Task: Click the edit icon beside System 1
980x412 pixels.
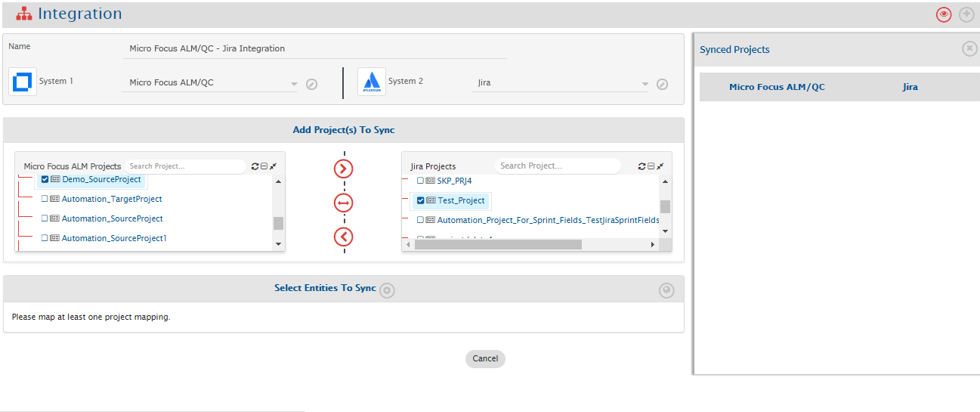Action: coord(311,84)
